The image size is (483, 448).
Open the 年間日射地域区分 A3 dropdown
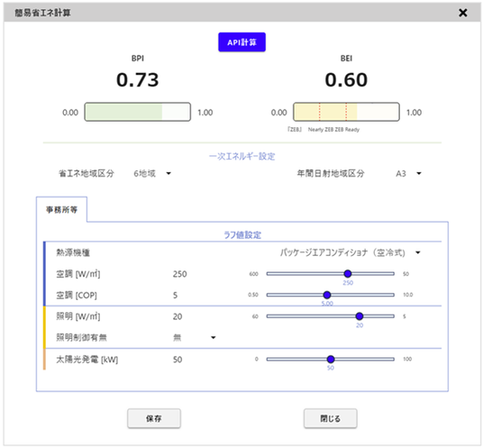click(408, 173)
